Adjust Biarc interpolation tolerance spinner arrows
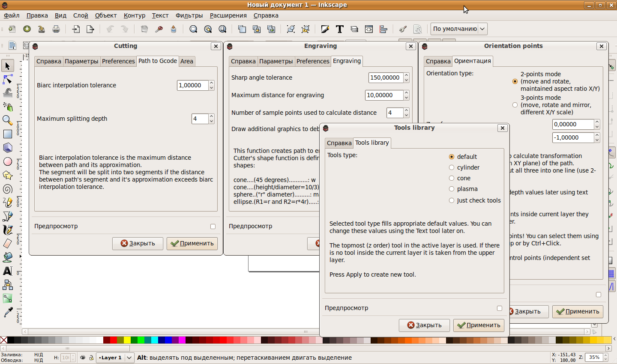617x364 pixels. point(212,85)
